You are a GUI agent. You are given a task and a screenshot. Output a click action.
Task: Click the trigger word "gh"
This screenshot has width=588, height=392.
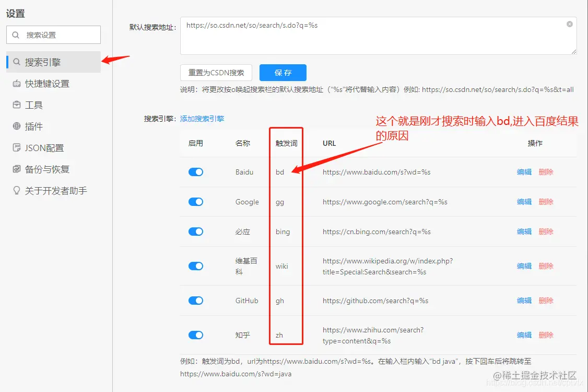[280, 301]
